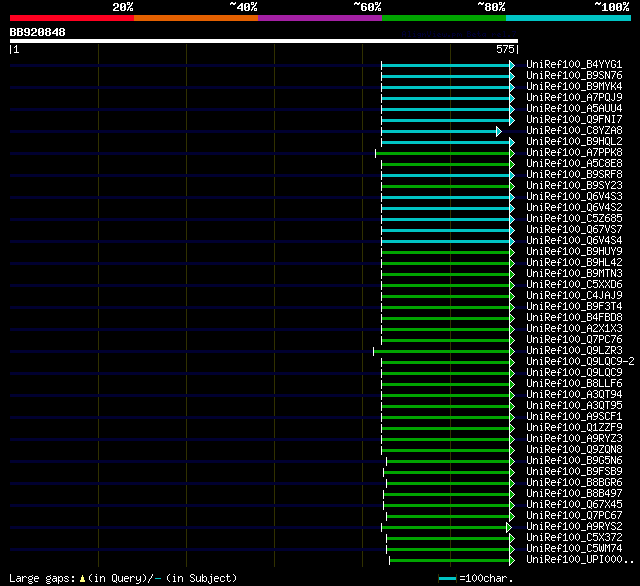Screen dimensions: 640x586
Task: Select the UniRef100_B8BGR6 label
Action: pos(574,483)
